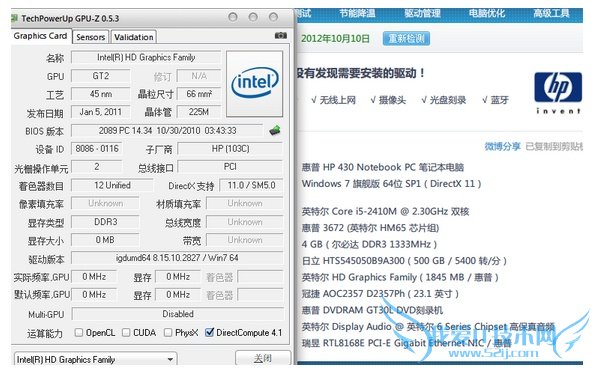Uncheck the DirectCompute 4.1 checkbox
The height and width of the screenshot is (368, 596).
209,333
